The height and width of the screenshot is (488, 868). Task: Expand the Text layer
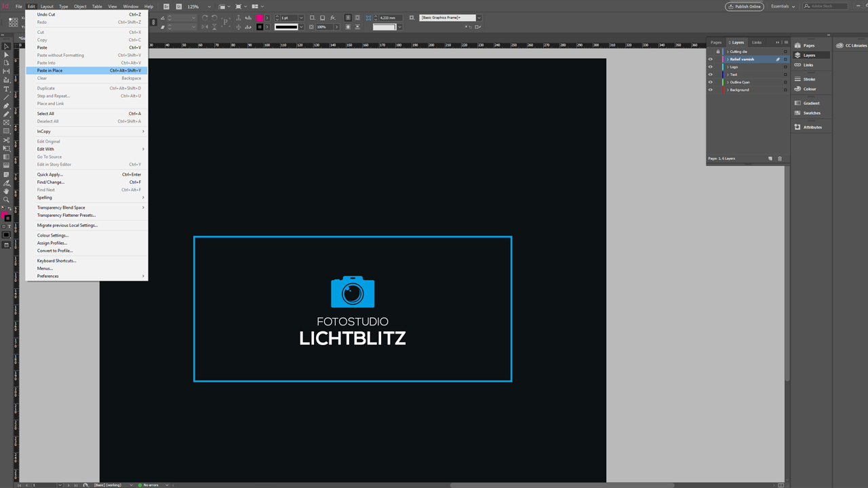tap(728, 75)
